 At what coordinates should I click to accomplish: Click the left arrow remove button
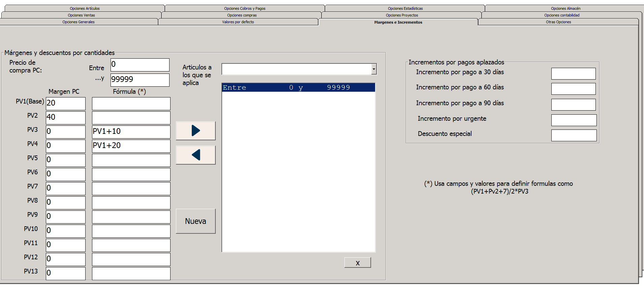click(195, 155)
